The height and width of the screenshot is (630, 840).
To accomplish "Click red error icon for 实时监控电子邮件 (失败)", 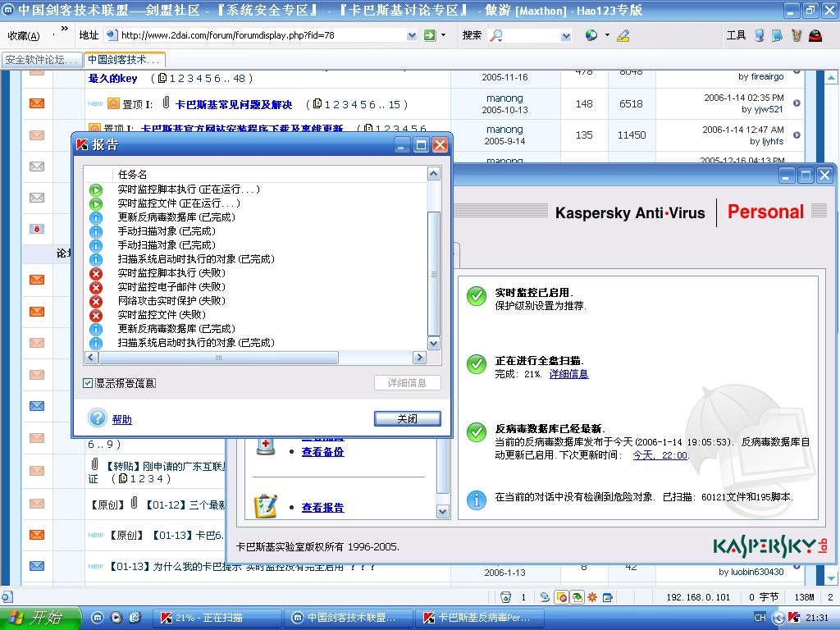I will pyautogui.click(x=95, y=287).
